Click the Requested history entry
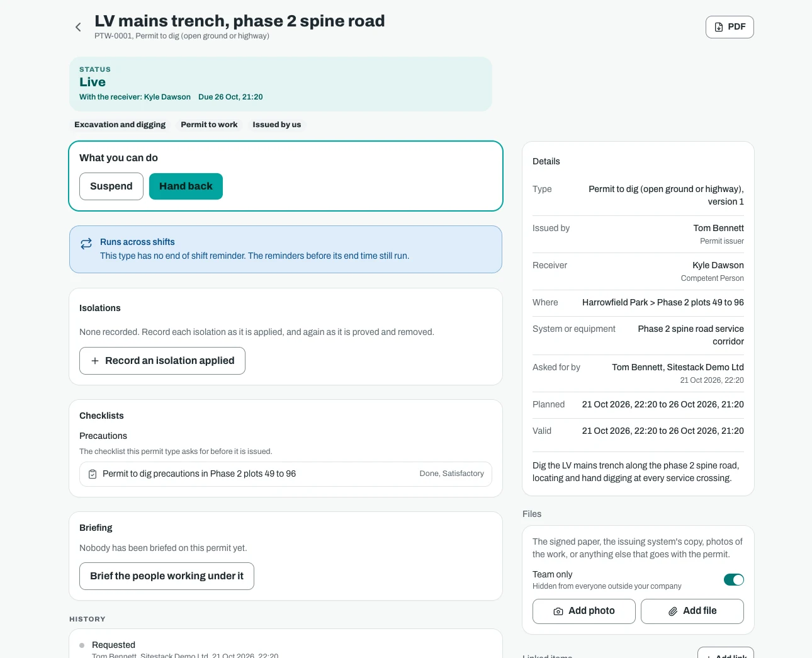Image resolution: width=812 pixels, height=658 pixels. [113, 645]
